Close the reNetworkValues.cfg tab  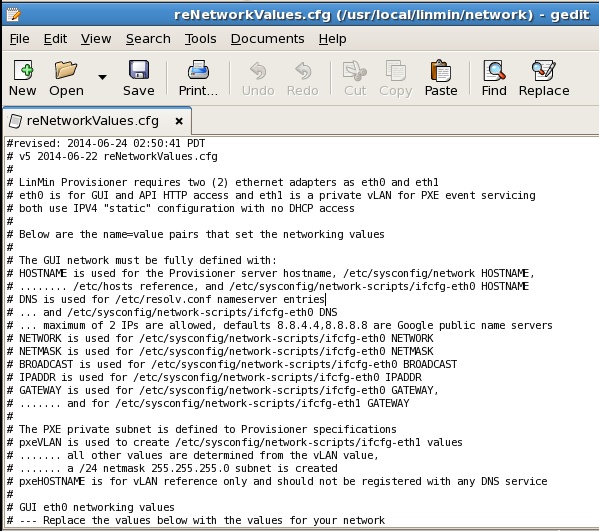point(179,121)
